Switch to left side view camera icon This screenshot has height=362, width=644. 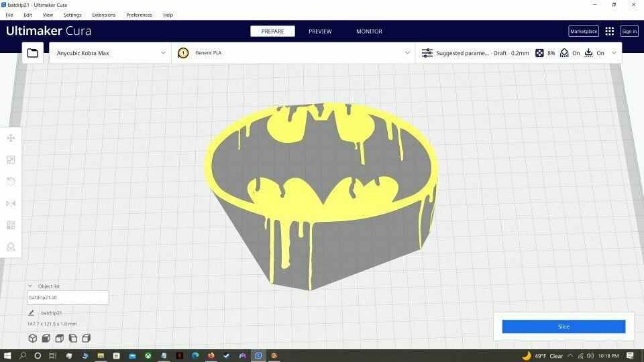click(72, 338)
